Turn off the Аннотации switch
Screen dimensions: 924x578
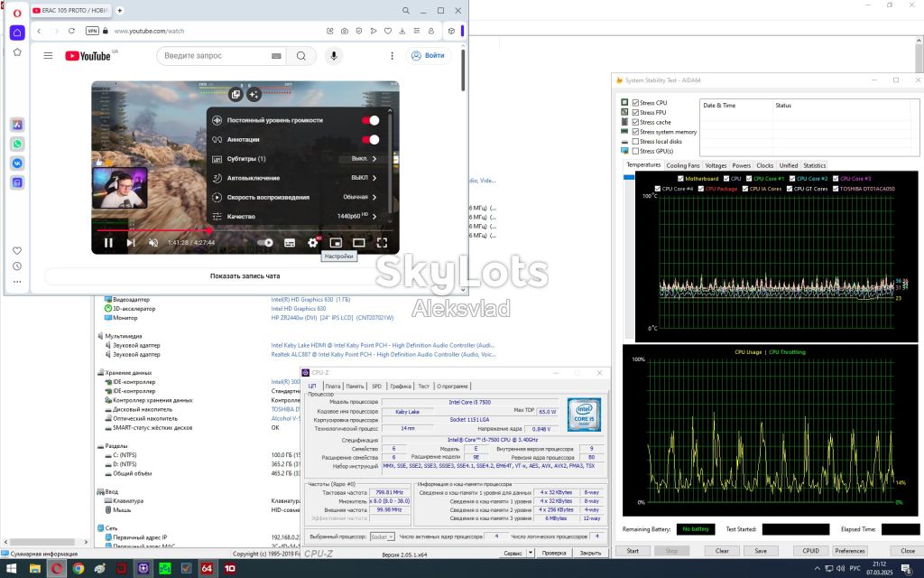371,140
